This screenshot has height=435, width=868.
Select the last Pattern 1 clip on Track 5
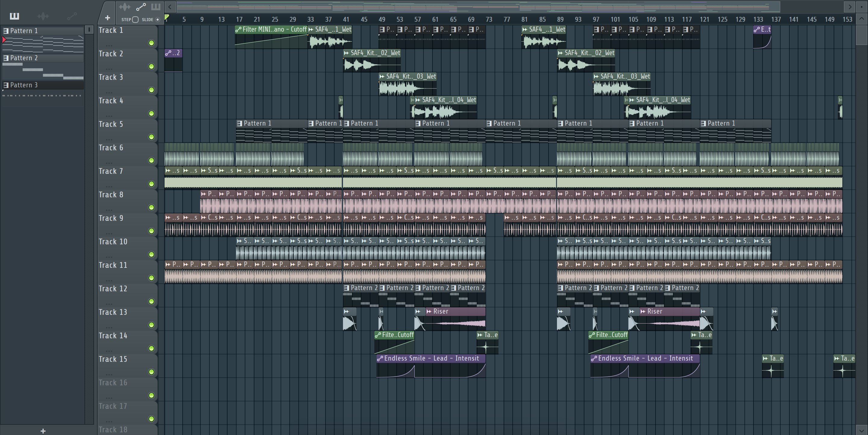point(736,131)
